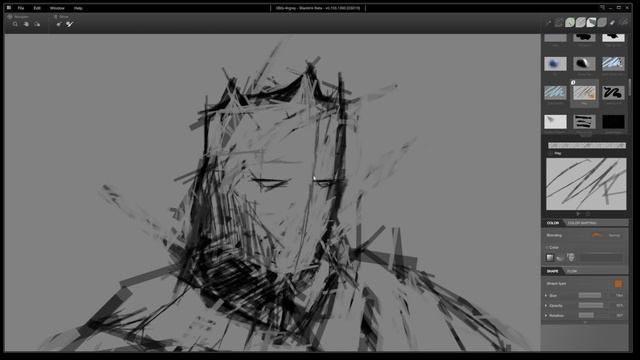
Task: Choose the black squiggle brush preset
Action: tap(613, 93)
